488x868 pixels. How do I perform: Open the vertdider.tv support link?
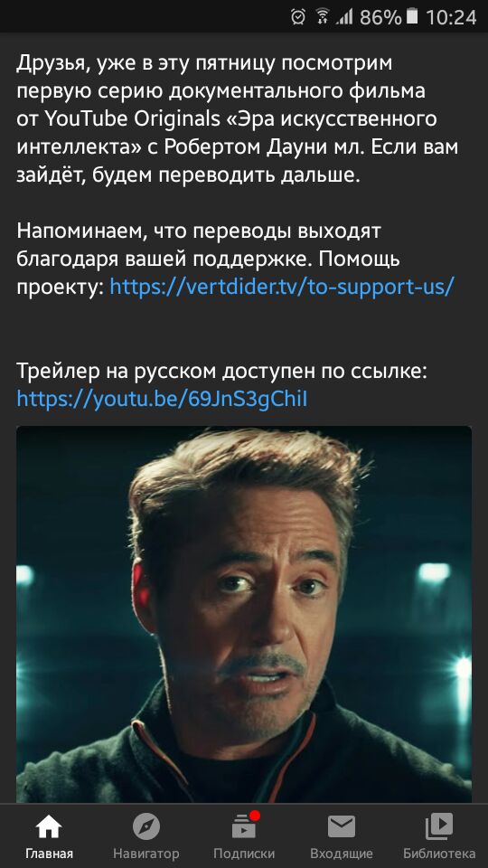point(282,287)
